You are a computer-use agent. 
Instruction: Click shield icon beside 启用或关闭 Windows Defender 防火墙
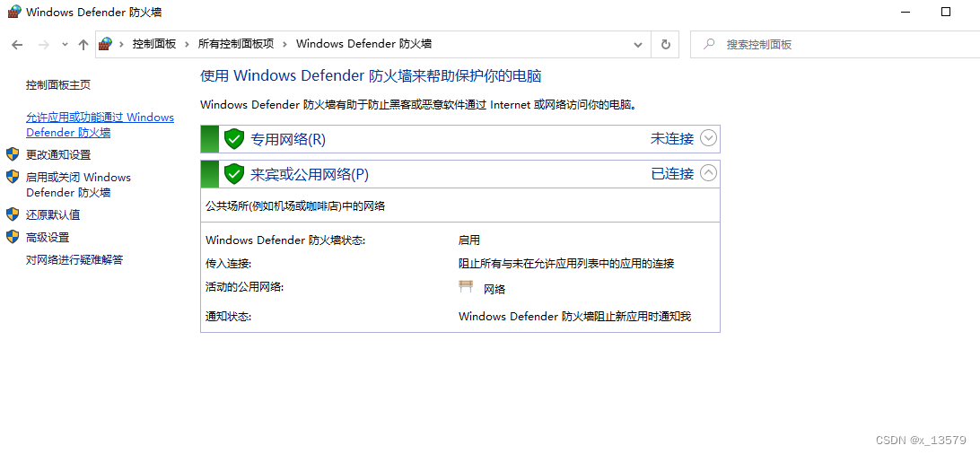[x=13, y=177]
